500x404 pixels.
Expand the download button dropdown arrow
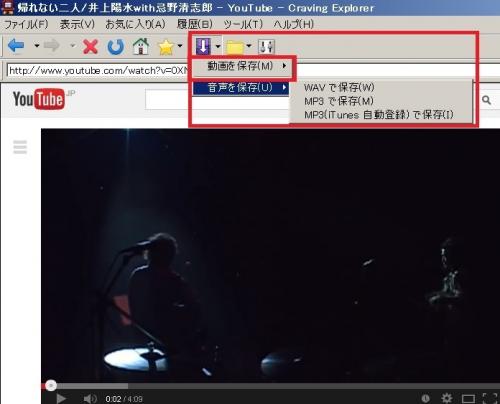pos(218,46)
